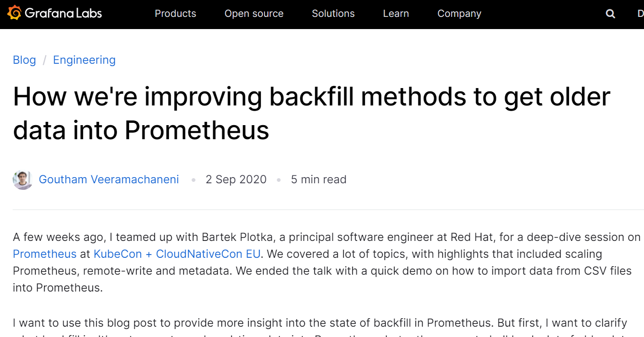Click the '2 Sep 2020' publication date

click(236, 180)
